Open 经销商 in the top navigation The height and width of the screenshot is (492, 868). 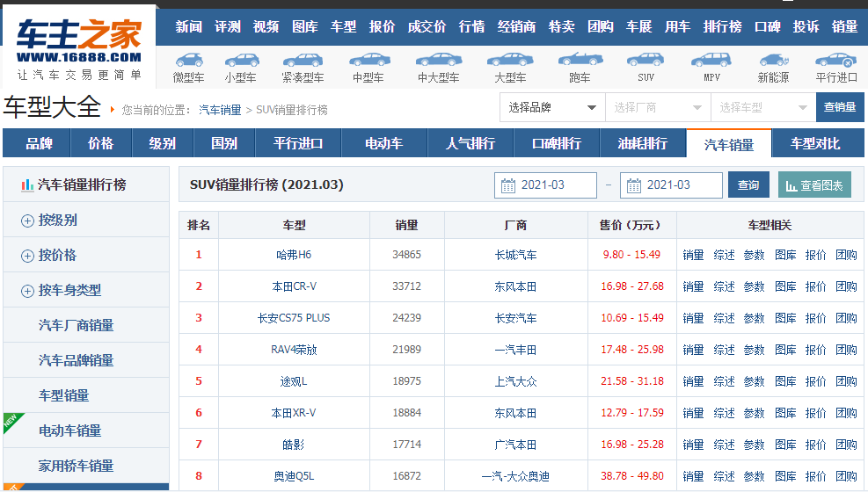pyautogui.click(x=516, y=26)
